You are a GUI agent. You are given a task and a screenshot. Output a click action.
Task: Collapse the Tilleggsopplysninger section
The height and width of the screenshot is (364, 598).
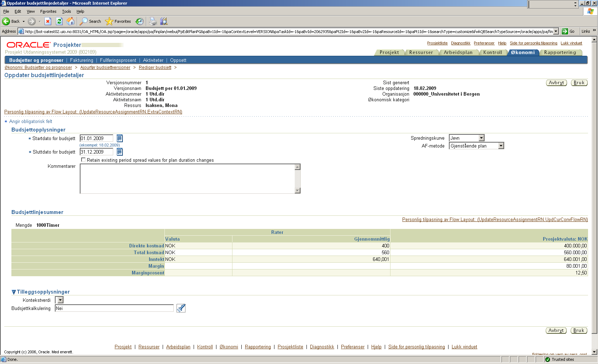point(14,292)
